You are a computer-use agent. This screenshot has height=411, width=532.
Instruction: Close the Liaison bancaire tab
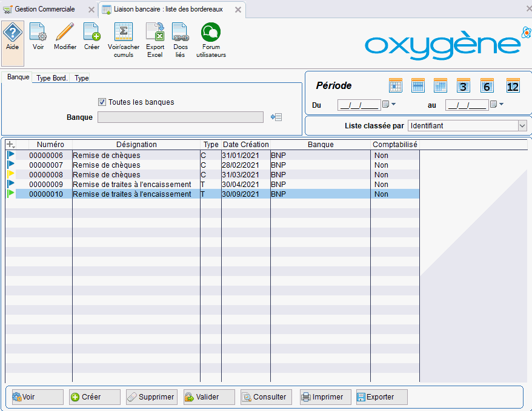pyautogui.click(x=238, y=10)
